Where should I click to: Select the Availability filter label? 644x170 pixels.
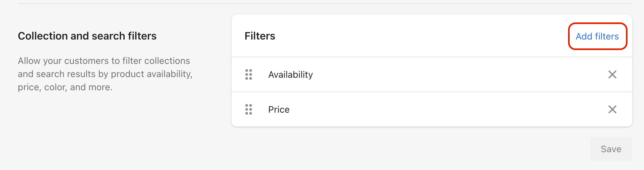[290, 75]
